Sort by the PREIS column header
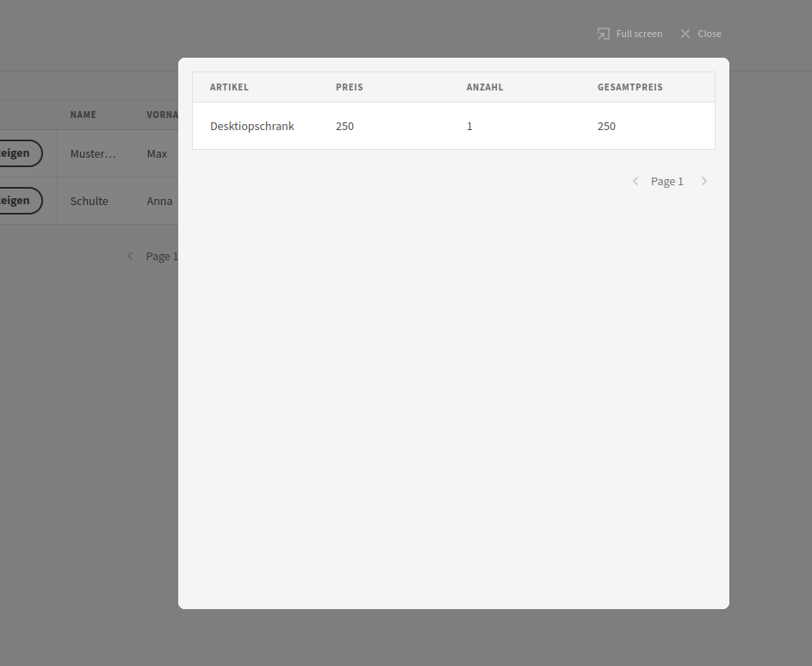Viewport: 812px width, 666px height. [x=350, y=87]
